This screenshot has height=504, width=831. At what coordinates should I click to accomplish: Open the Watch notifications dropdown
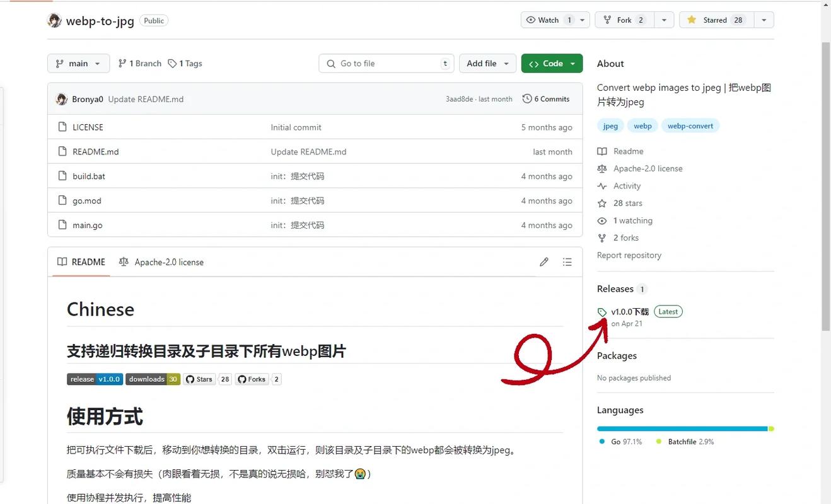[555, 20]
